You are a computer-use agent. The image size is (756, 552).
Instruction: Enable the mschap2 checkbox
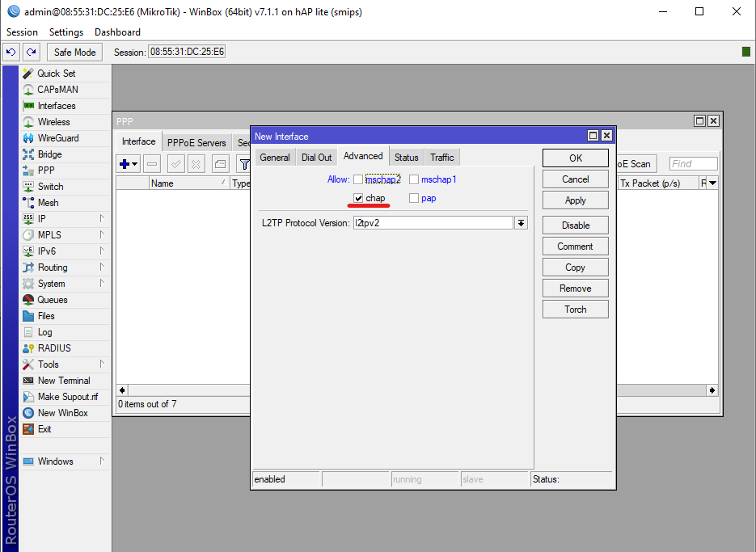tap(358, 179)
